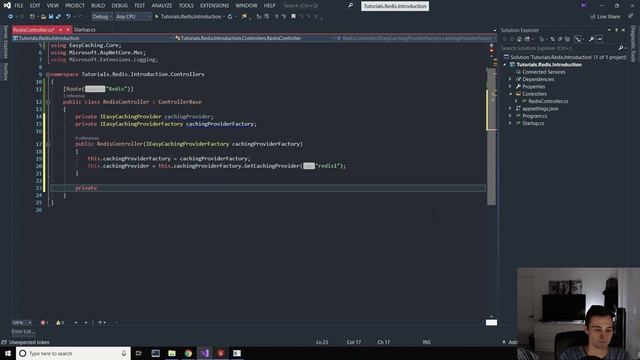This screenshot has width=640, height=360.
Task: Collapse the Tutorials.Redis.Introduction project node
Action: tap(505, 65)
